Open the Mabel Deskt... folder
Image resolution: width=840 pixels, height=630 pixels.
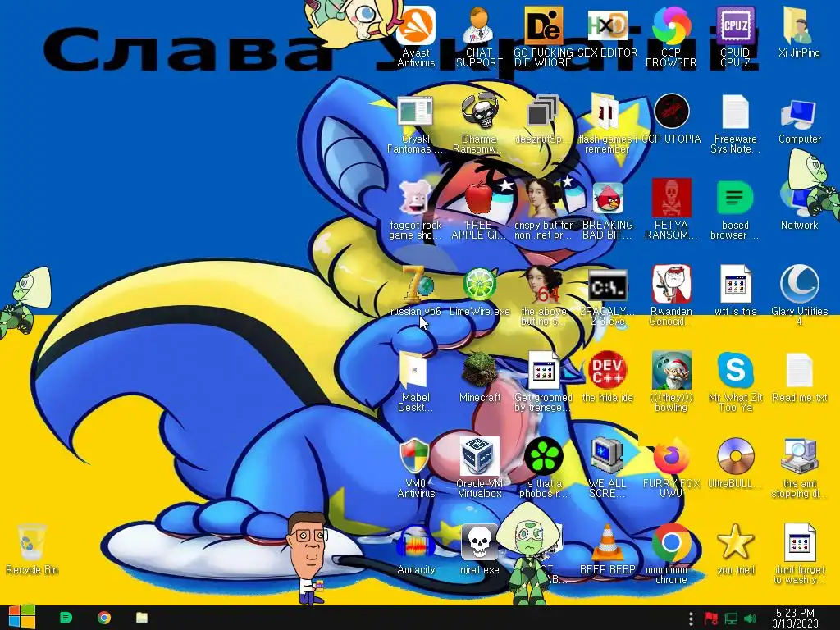[x=416, y=382]
